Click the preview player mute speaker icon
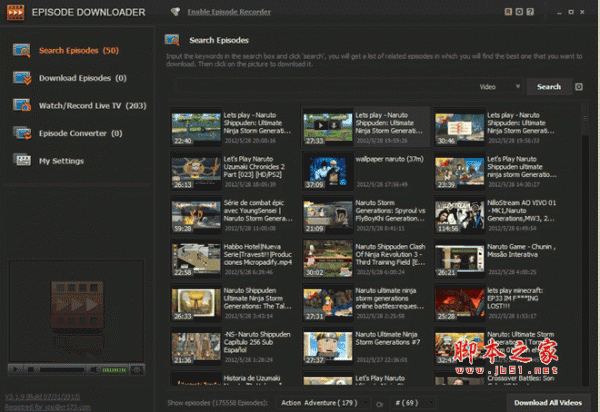 click(93, 370)
